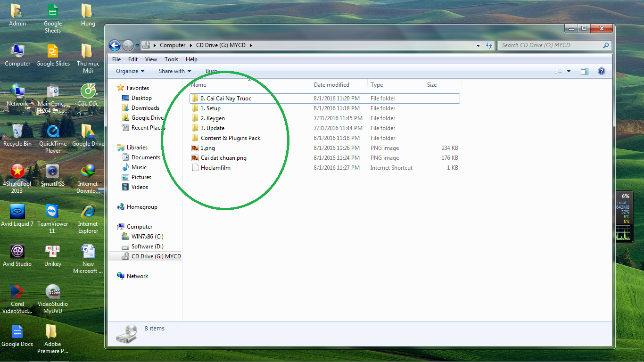Open the Edit menu

pyautogui.click(x=133, y=59)
